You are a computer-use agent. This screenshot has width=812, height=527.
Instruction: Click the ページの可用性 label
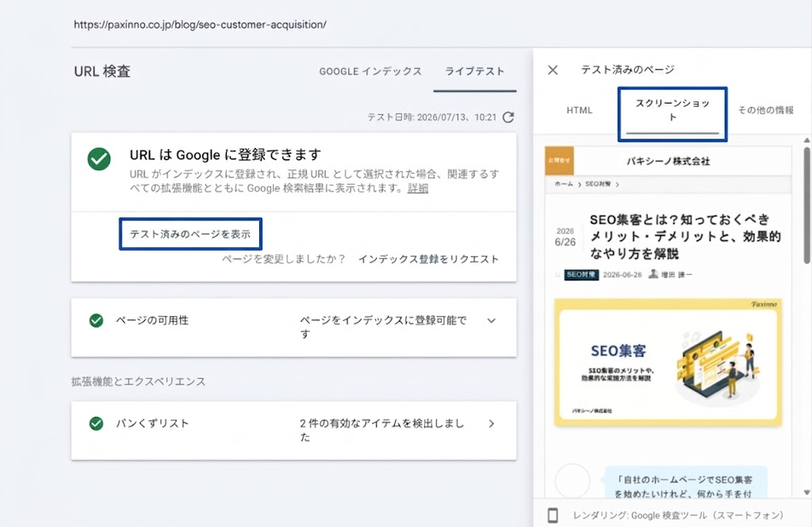pos(152,320)
